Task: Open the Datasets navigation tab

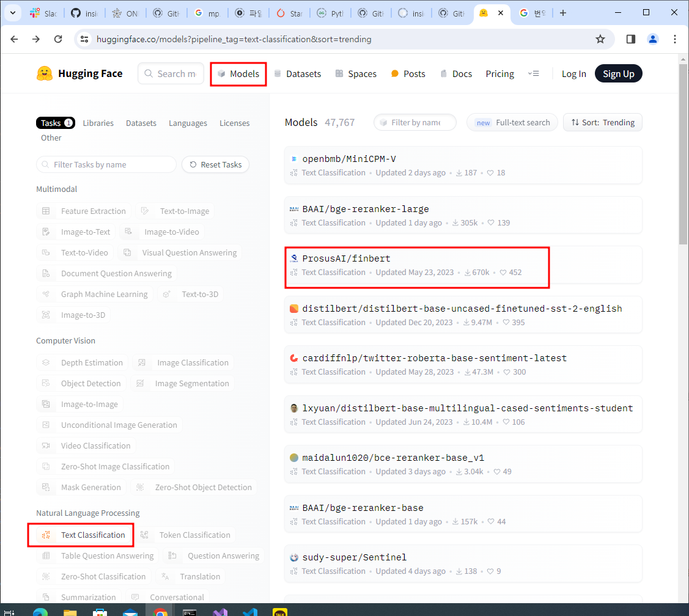Action: pos(298,74)
